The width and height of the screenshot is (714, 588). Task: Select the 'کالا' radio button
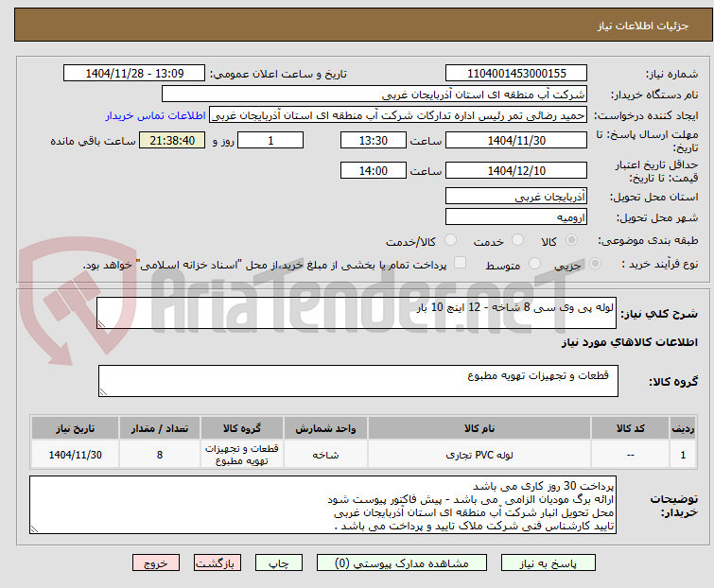pos(571,240)
